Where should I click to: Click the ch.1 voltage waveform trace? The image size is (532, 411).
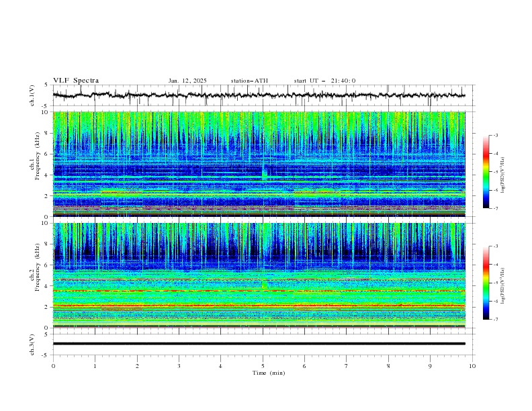[x=259, y=95]
